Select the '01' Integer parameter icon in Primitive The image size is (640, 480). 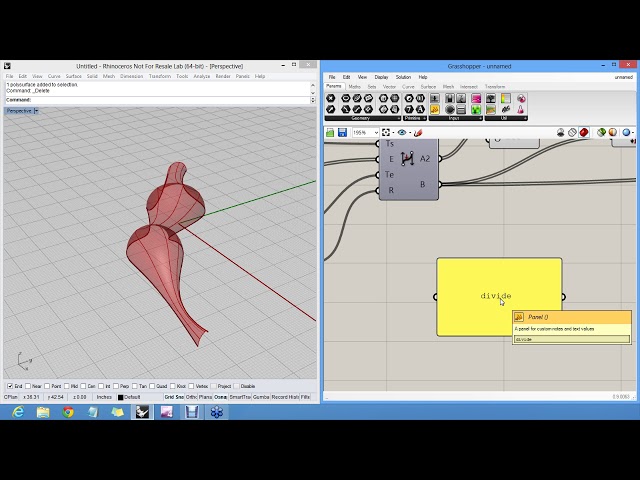[420, 98]
